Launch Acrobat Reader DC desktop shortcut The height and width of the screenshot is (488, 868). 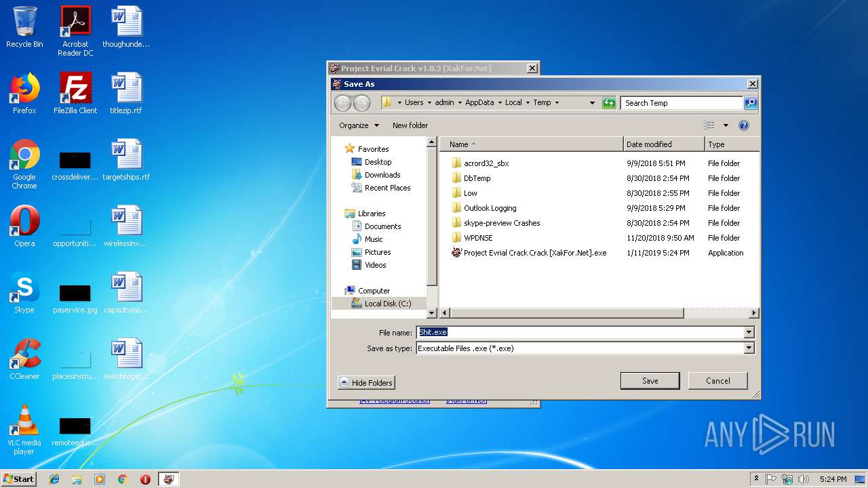point(75,31)
